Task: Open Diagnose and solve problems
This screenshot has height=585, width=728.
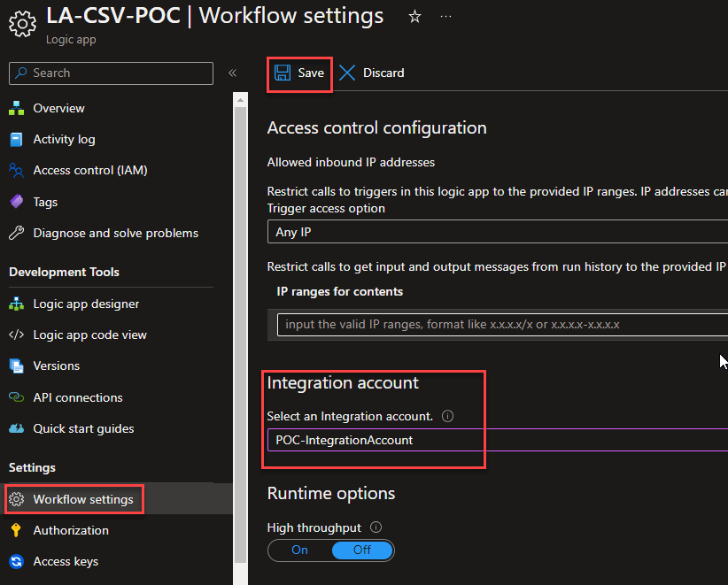Action: 115,233
